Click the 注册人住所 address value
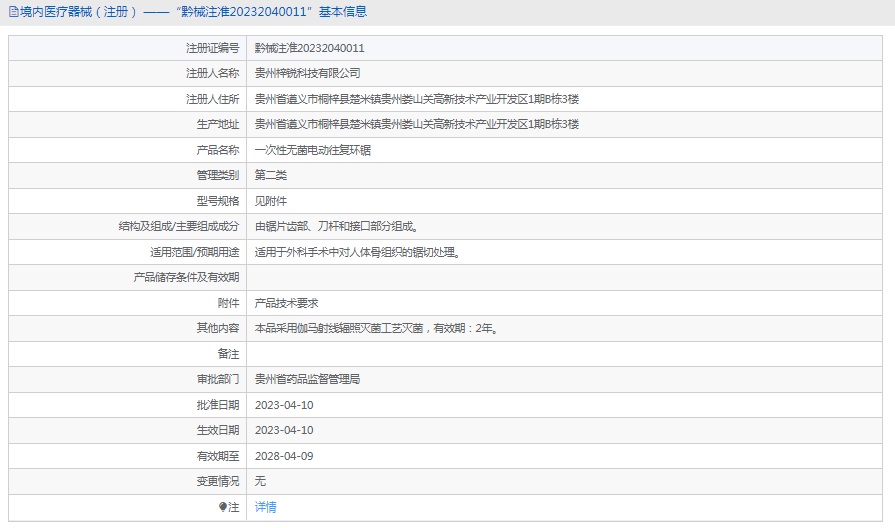The height and width of the screenshot is (528, 895). 417,99
